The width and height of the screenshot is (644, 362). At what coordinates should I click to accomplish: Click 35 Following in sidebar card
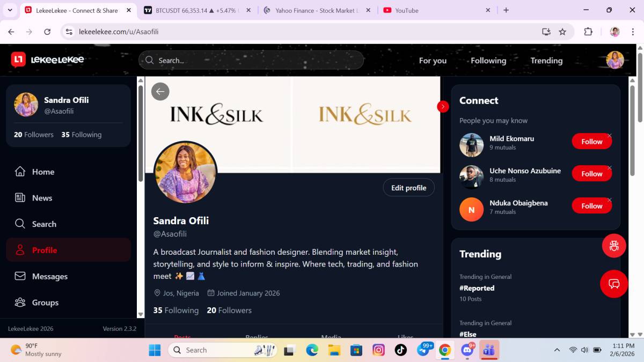coord(81,135)
